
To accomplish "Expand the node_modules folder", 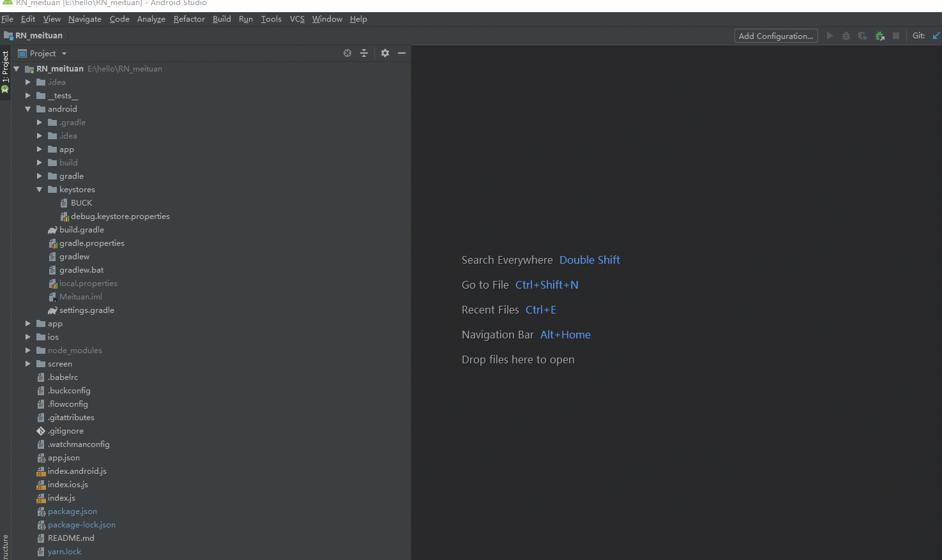I will (28, 351).
